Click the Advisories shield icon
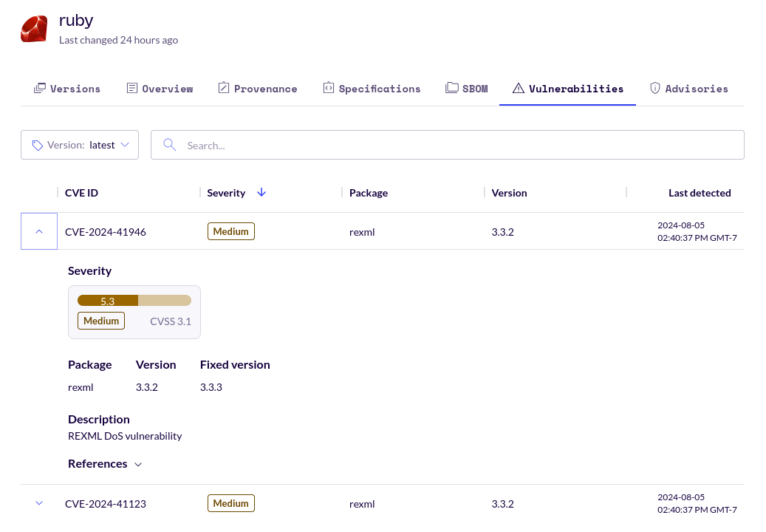Viewport: 766px width, 532px height. pos(655,87)
